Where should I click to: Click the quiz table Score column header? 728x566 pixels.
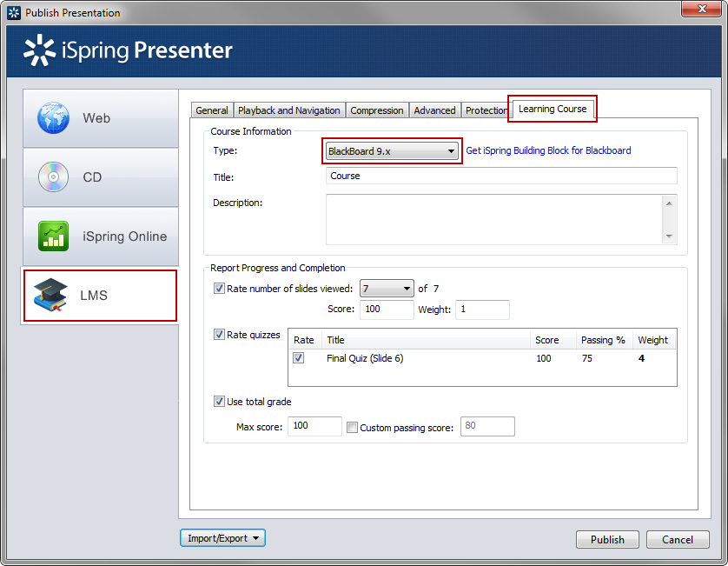553,340
